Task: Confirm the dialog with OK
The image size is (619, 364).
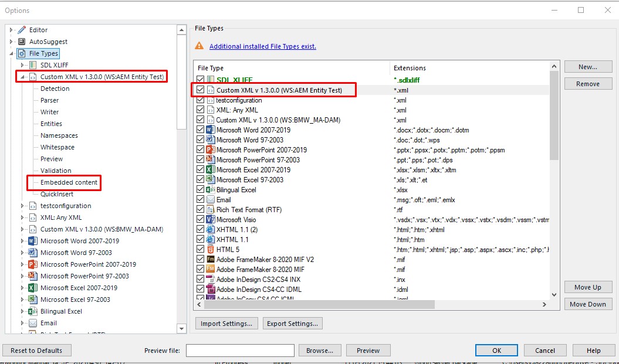Action: 496,350
